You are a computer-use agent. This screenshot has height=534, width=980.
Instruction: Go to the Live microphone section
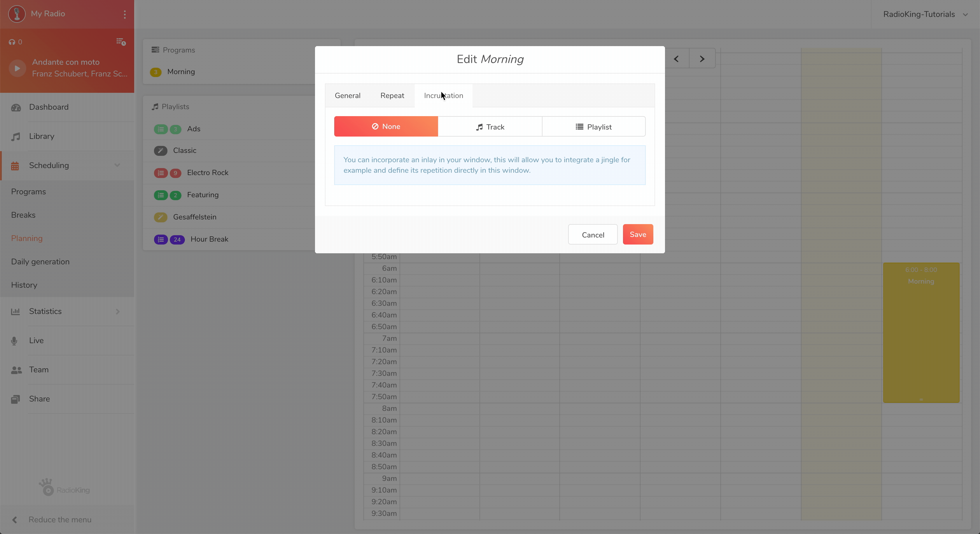coord(36,340)
